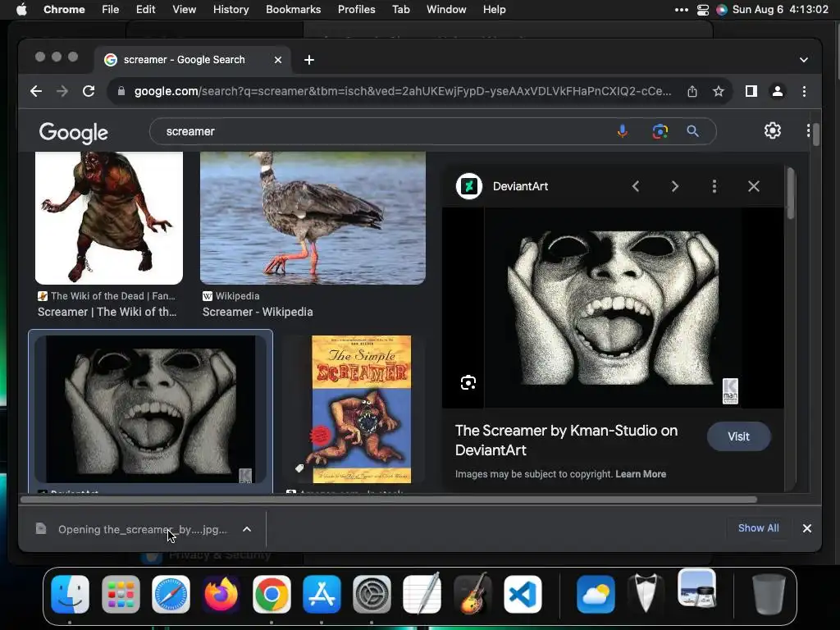Screen dimensions: 840x630
Task: Reload the current page
Action: click(89, 91)
